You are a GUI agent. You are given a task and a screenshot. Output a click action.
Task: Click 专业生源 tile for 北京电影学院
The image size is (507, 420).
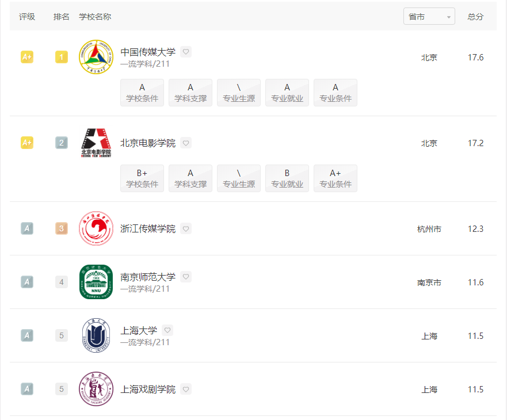239,178
